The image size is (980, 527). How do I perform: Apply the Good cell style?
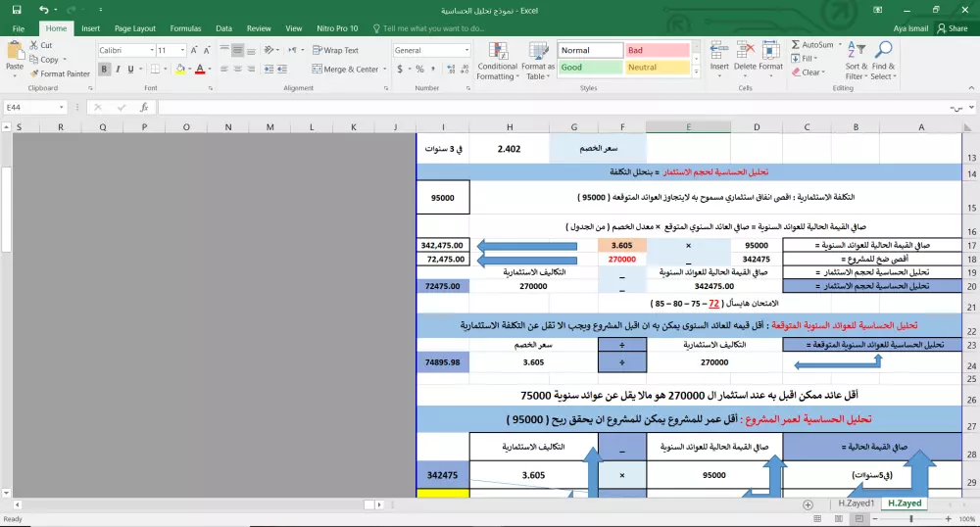[590, 68]
